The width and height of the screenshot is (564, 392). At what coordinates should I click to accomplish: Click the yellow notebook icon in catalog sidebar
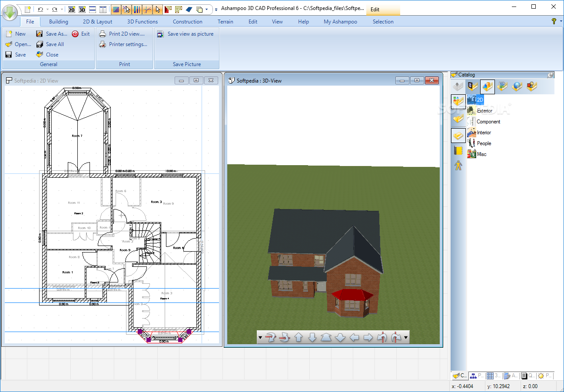pyautogui.click(x=458, y=150)
